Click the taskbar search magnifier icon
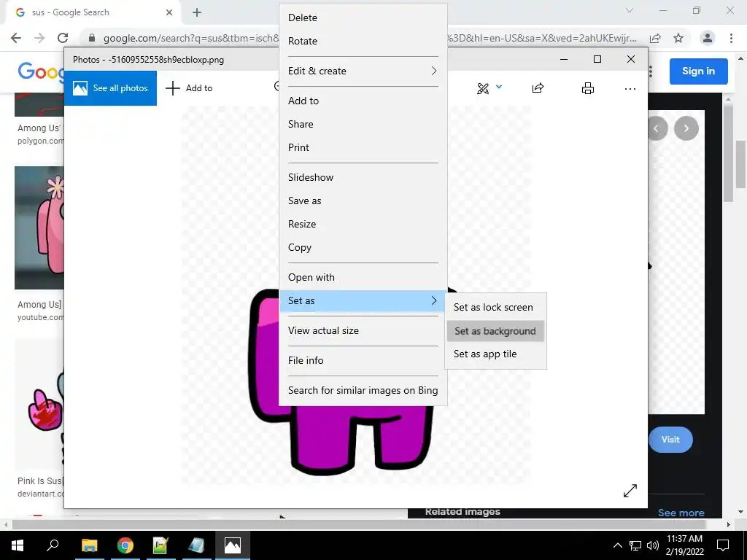Image resolution: width=747 pixels, height=560 pixels. tap(53, 545)
